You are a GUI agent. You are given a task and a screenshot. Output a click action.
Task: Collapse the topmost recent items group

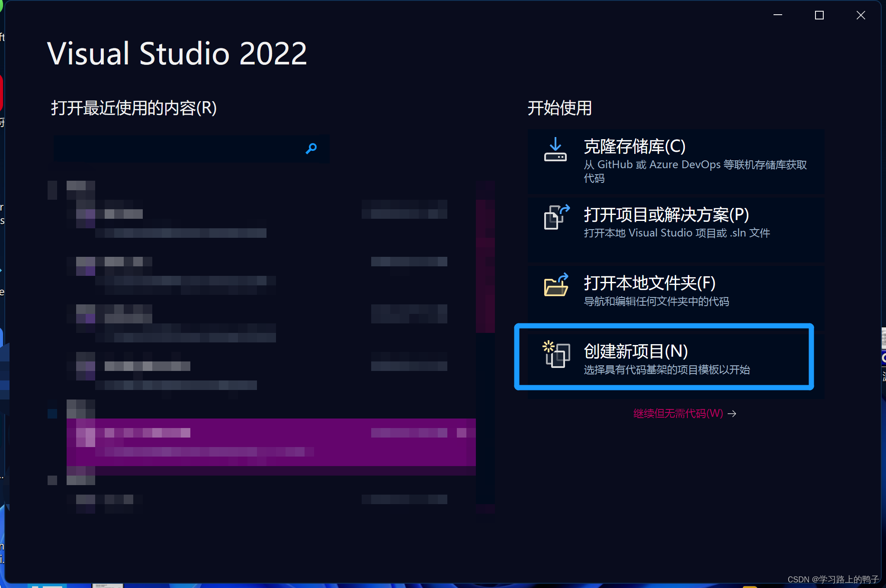tap(52, 190)
